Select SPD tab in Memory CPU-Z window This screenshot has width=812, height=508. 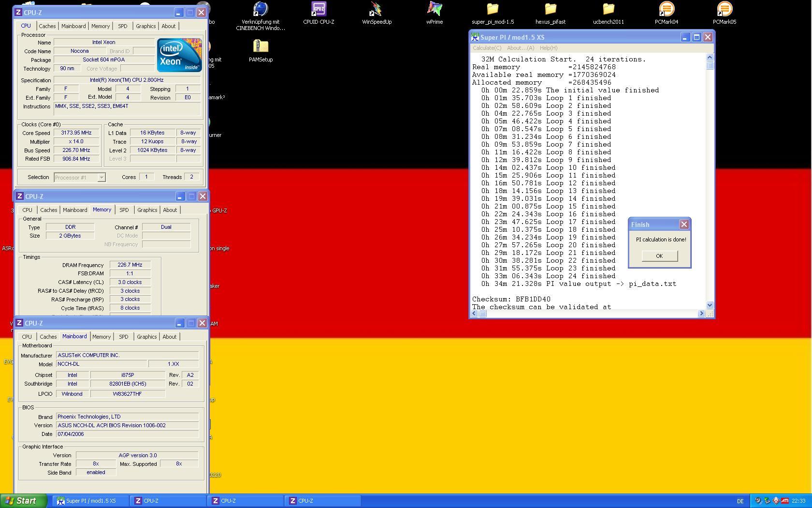(x=124, y=210)
